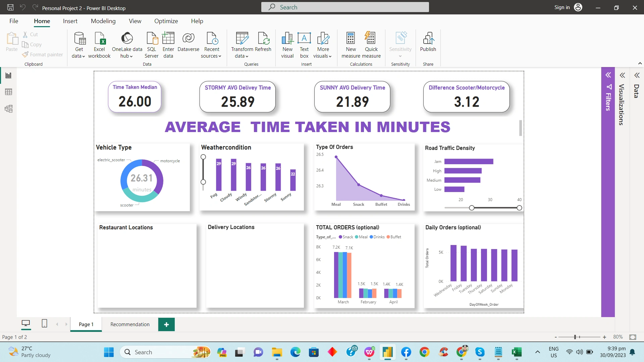Publish the report
The width and height of the screenshot is (644, 362).
[428, 45]
